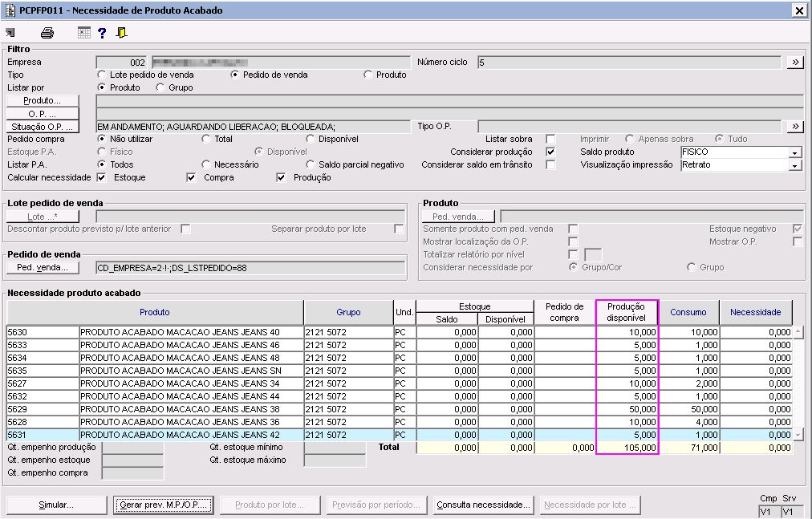This screenshot has height=519, width=812.
Task: Open Tipo O.P. lookup arrow button
Action: (x=795, y=127)
